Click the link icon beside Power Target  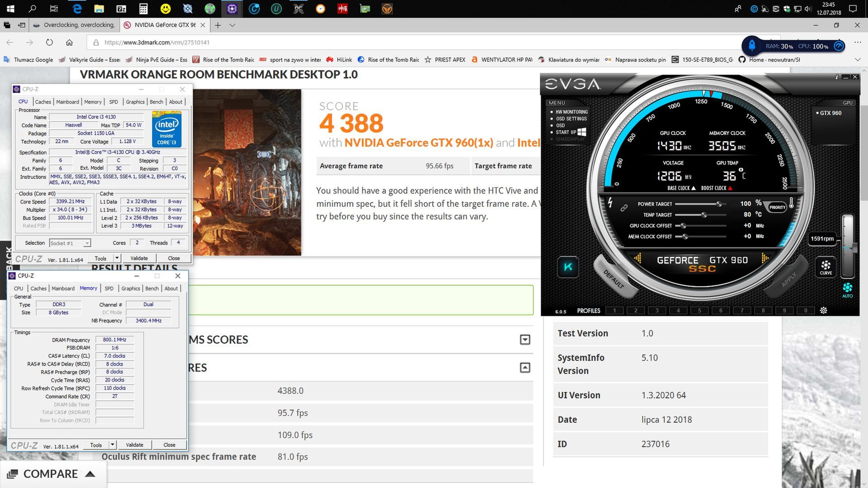(x=624, y=208)
